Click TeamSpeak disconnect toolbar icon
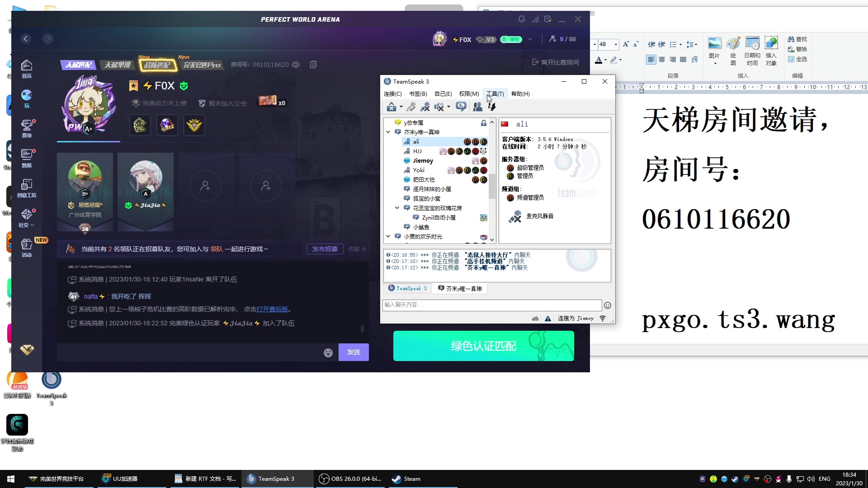Image resolution: width=868 pixels, height=488 pixels. click(x=392, y=107)
